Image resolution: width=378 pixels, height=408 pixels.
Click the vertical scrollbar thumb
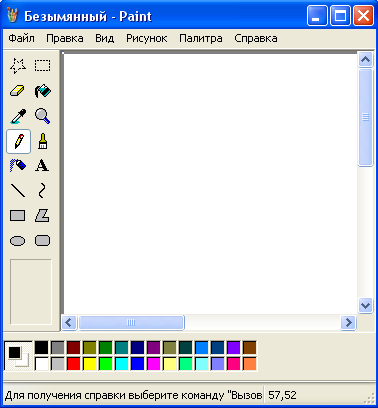(x=365, y=117)
